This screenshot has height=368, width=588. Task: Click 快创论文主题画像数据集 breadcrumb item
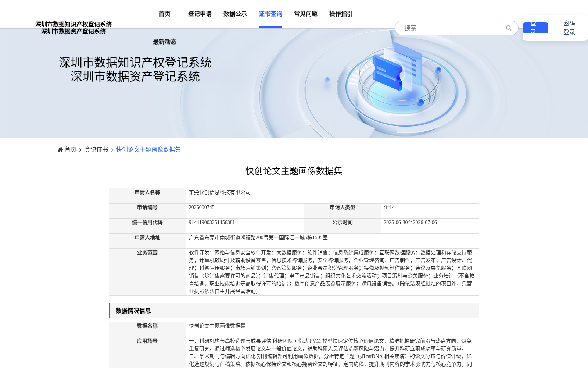[x=148, y=149]
